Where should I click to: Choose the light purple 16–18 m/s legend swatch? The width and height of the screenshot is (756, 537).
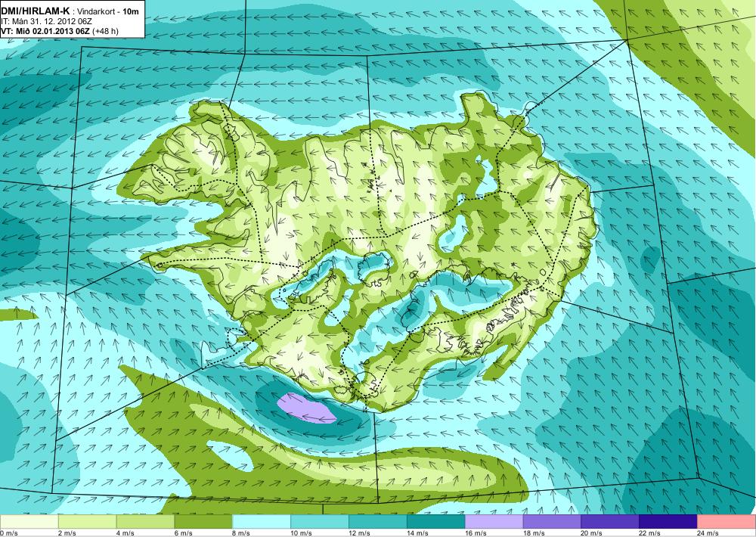(494, 522)
